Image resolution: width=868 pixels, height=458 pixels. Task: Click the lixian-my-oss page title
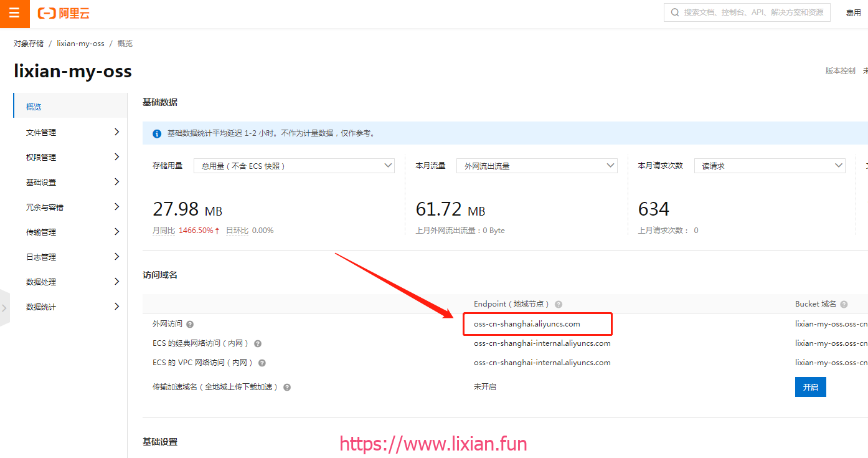73,72
